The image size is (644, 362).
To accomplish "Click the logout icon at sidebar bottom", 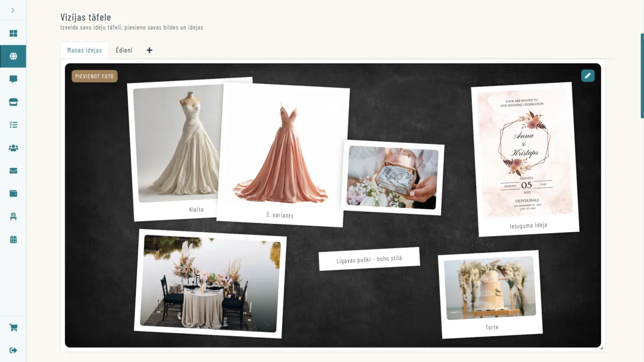I will (x=13, y=350).
